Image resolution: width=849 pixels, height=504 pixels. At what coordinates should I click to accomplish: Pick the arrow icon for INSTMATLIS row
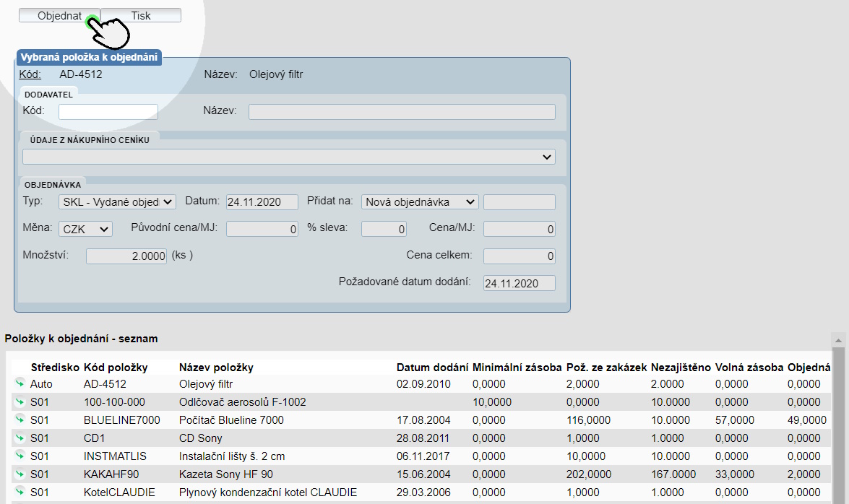20,456
